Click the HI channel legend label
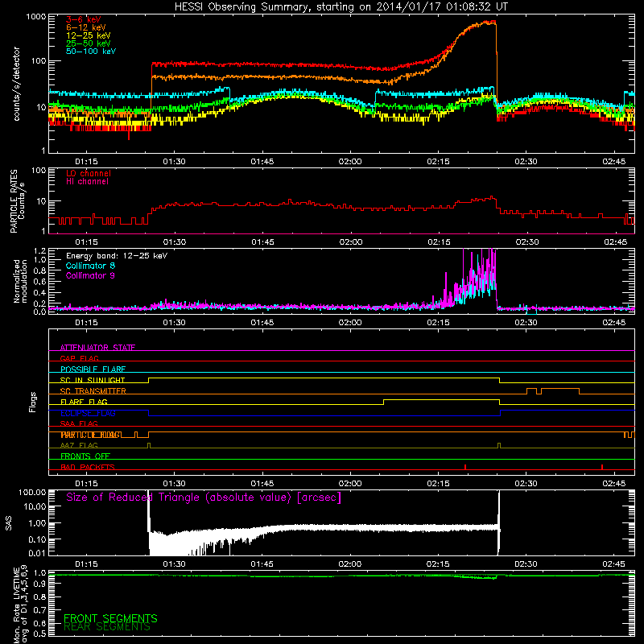The height and width of the screenshot is (644, 644). pyautogui.click(x=87, y=182)
